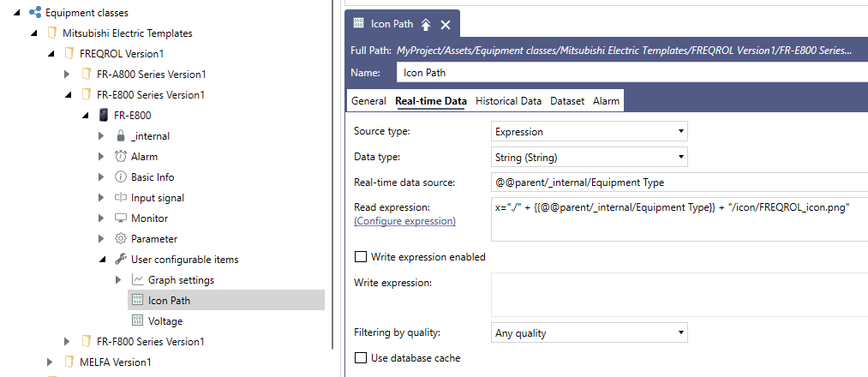Click the binary icon in Icon Path tab header
The height and width of the screenshot is (377, 868).
pos(359,24)
